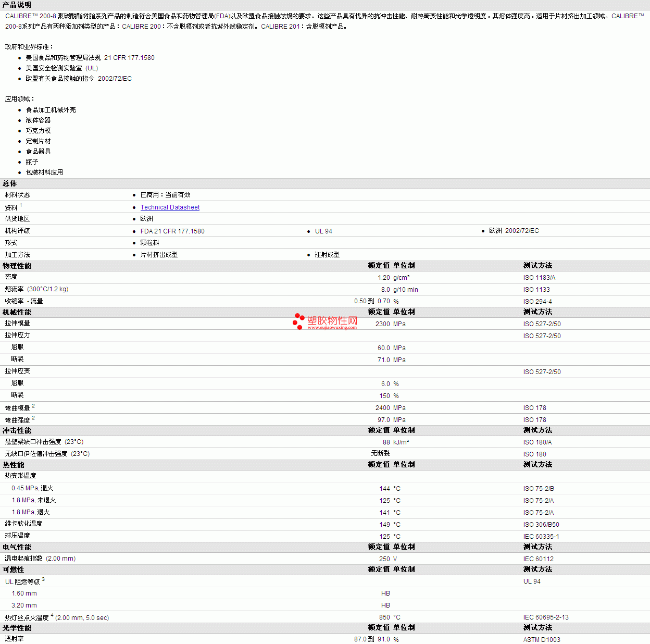Click the 漏电起痕指数 (2.00 mm) row label

coord(41,559)
